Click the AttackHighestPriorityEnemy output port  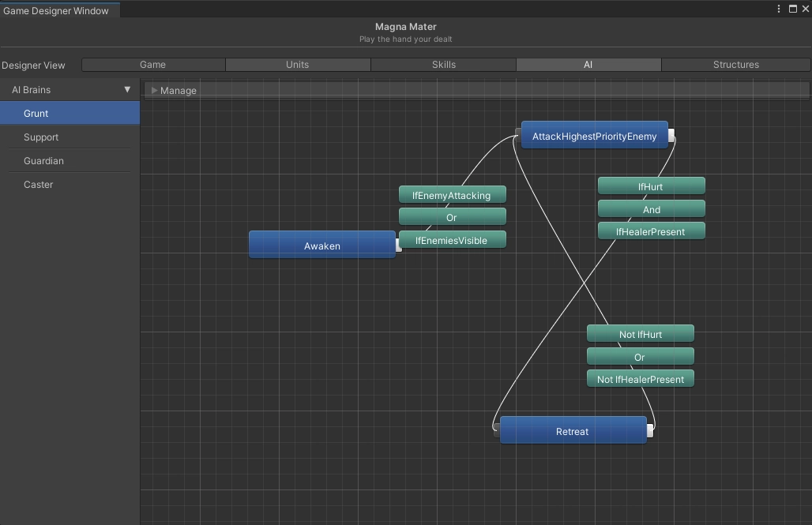point(671,135)
